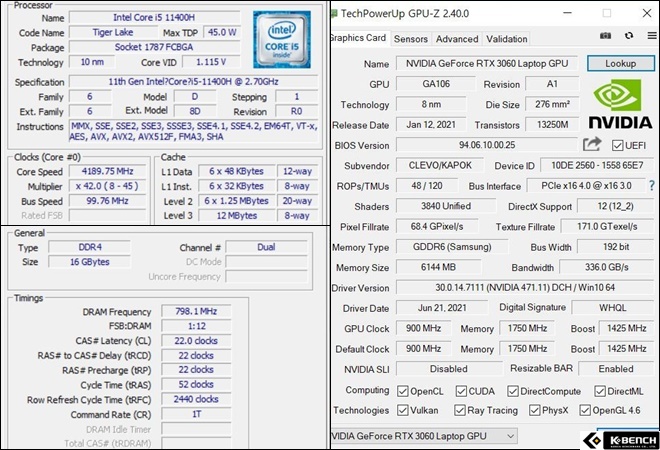
Task: Click the Driver Version field
Action: (524, 288)
